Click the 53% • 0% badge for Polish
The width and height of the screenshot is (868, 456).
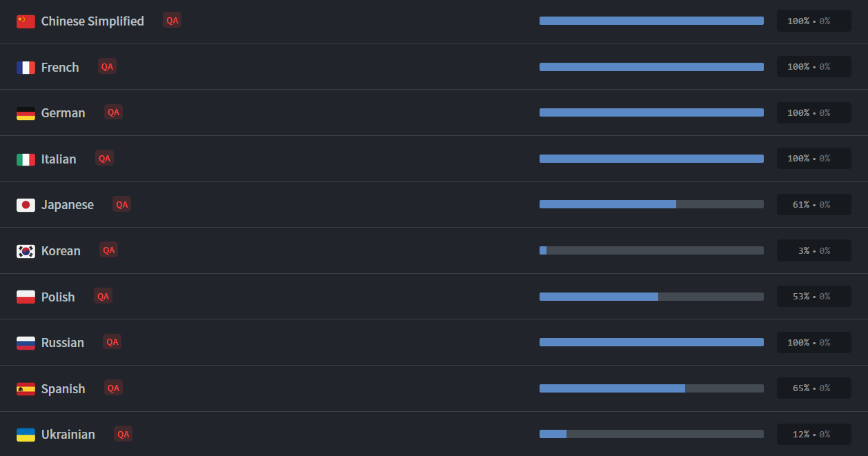814,297
